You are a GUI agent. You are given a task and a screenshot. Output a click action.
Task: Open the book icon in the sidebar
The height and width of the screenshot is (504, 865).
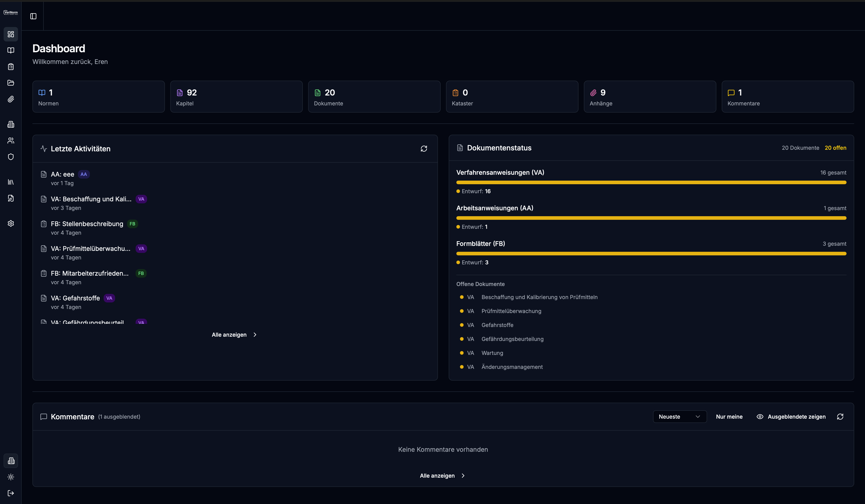point(11,50)
